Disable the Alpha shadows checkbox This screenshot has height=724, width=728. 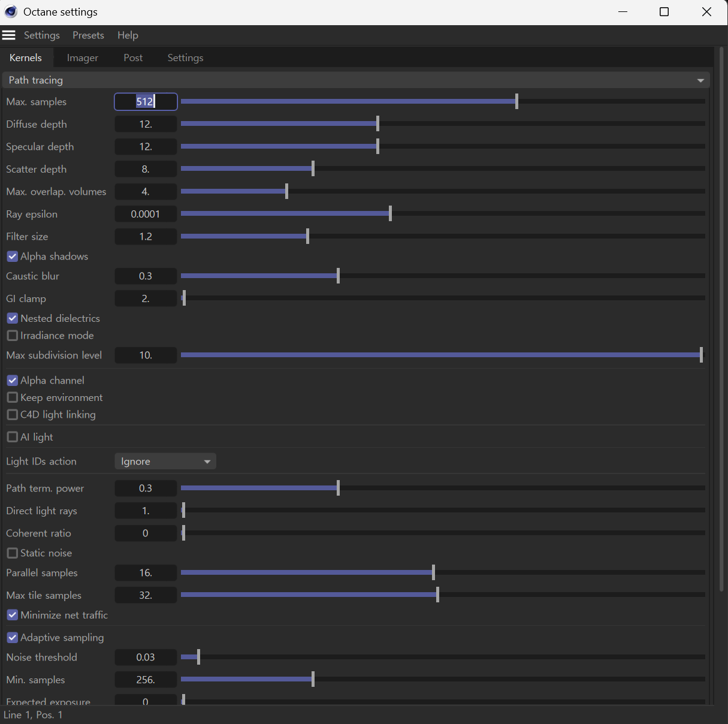(x=13, y=257)
